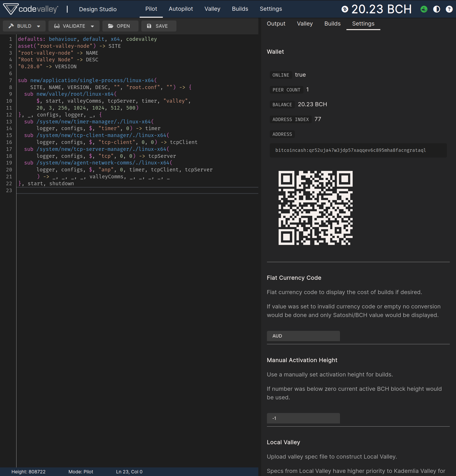Click the wallet QR code
456x476 pixels.
(x=315, y=208)
